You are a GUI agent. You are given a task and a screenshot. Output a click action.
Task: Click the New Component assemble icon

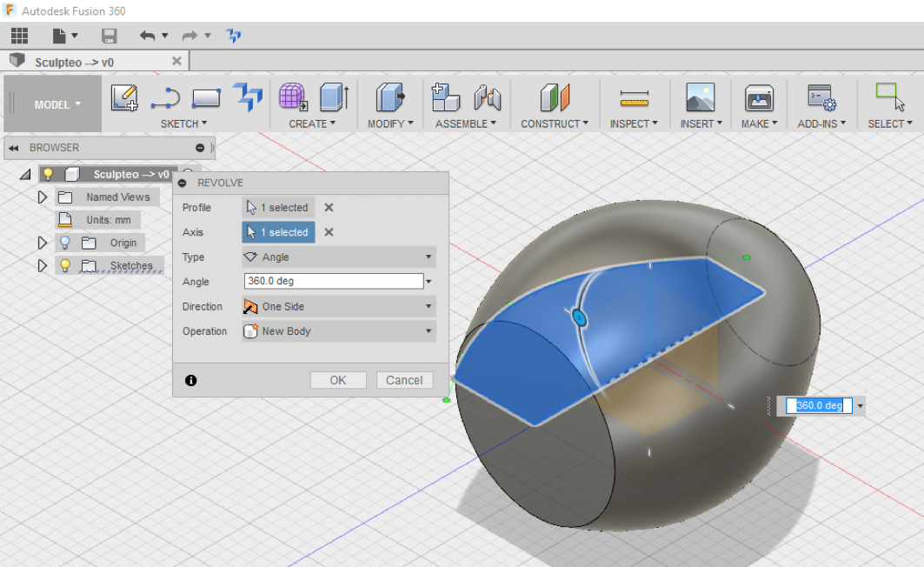pyautogui.click(x=445, y=97)
